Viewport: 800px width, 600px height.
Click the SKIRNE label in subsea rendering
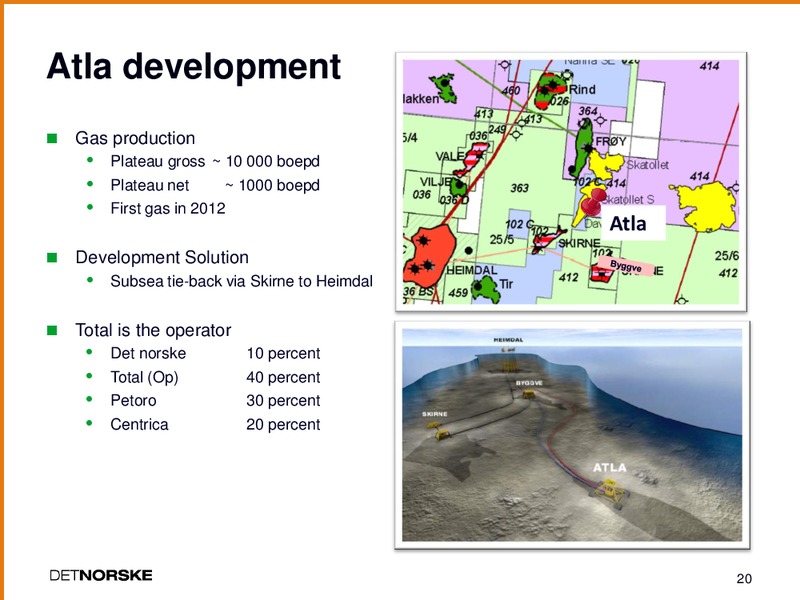pyautogui.click(x=435, y=414)
